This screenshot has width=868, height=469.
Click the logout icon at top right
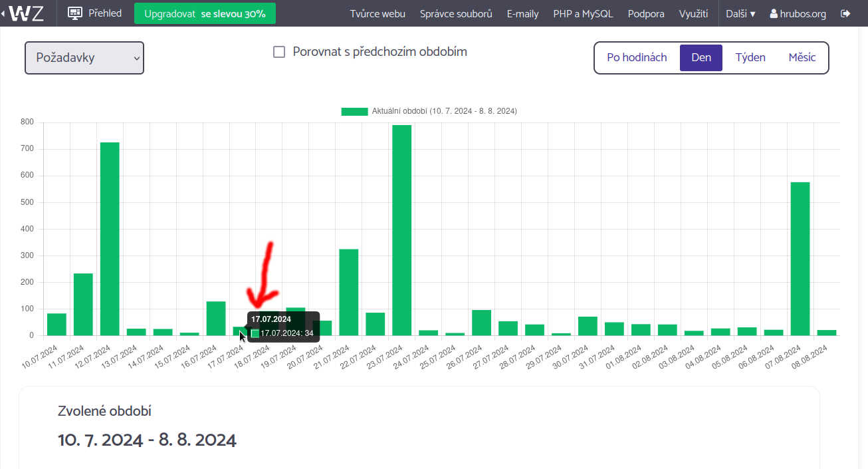click(845, 13)
